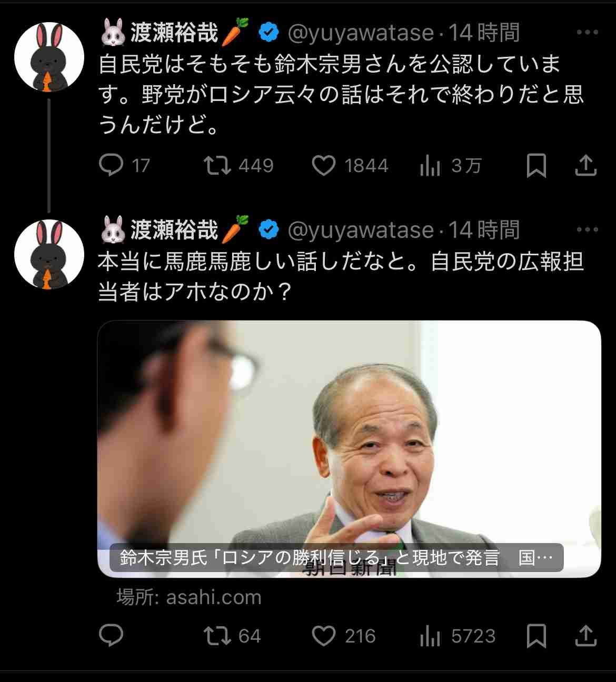Open more options menu on first tweet
The height and width of the screenshot is (682, 616).
(587, 33)
